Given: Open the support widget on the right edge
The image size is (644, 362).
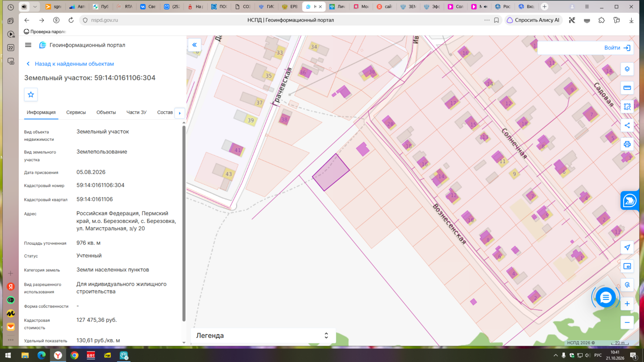Looking at the screenshot, I should coord(630,201).
